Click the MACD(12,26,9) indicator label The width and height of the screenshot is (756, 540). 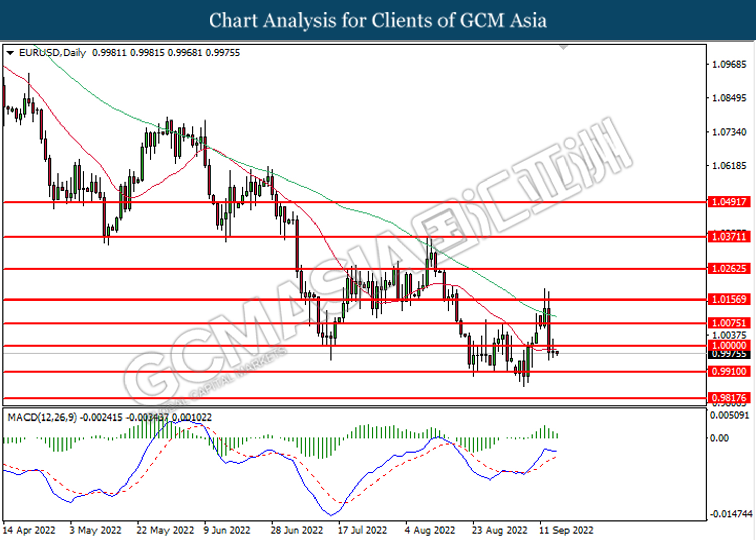pyautogui.click(x=42, y=417)
